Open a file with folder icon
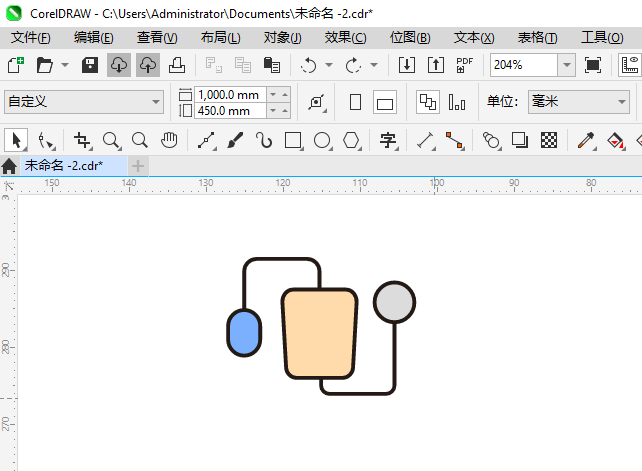 coord(45,65)
